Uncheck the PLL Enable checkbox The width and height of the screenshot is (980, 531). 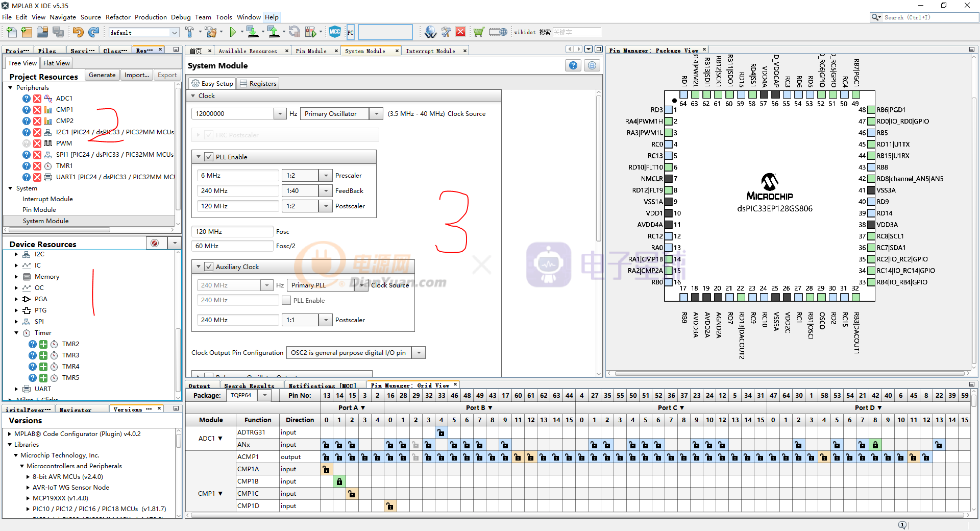pos(209,157)
